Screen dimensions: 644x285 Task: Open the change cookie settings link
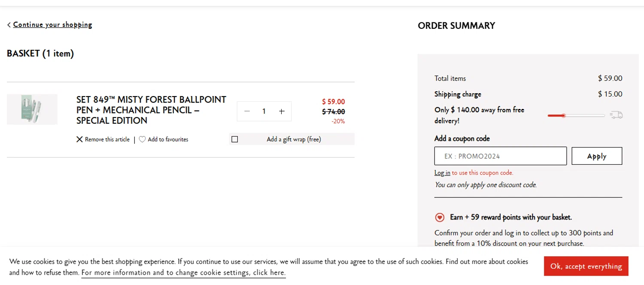pos(183,273)
